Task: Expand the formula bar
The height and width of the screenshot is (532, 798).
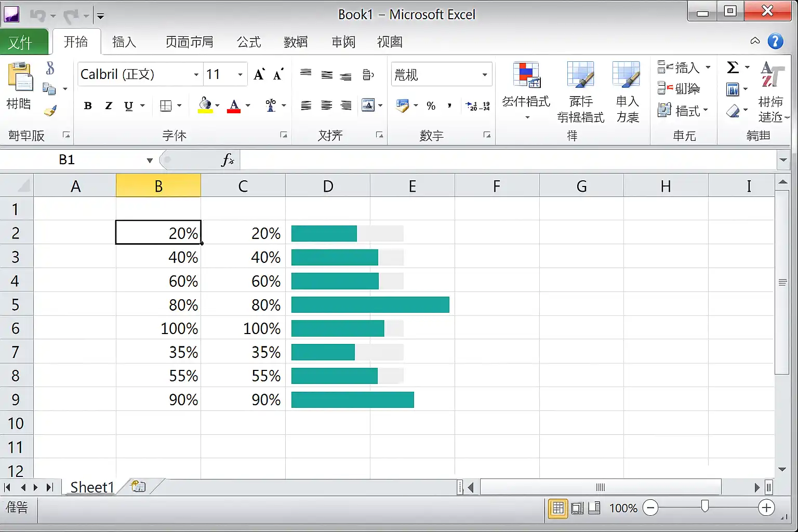Action: tap(783, 160)
